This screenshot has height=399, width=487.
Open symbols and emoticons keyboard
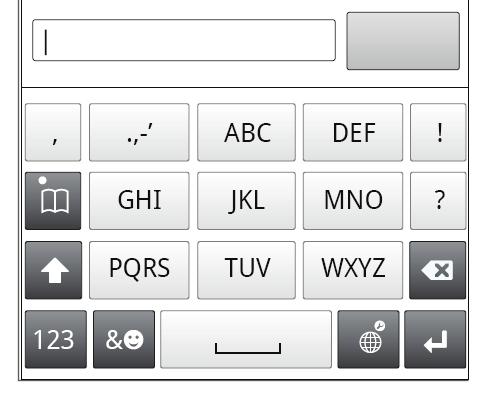click(x=124, y=339)
